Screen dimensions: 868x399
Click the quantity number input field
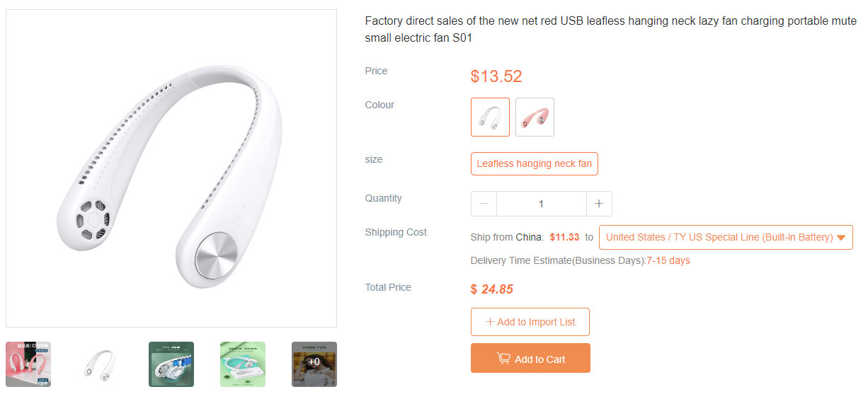(x=541, y=204)
